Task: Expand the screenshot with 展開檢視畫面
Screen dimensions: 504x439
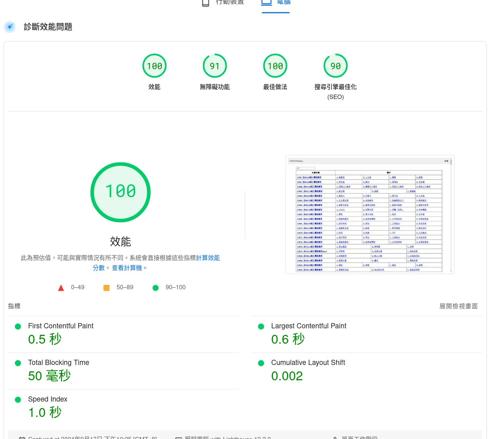Action: [x=459, y=306]
